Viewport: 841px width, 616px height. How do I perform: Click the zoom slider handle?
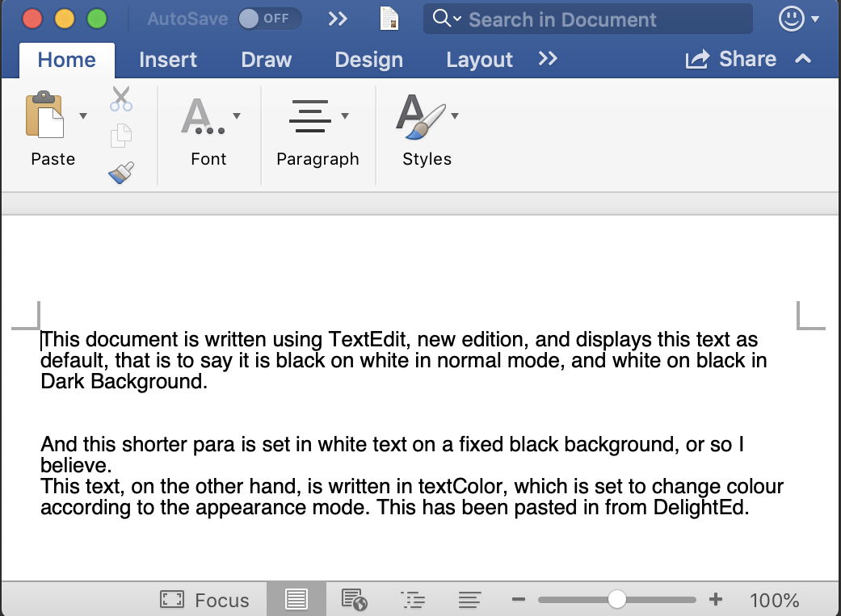[x=617, y=599]
